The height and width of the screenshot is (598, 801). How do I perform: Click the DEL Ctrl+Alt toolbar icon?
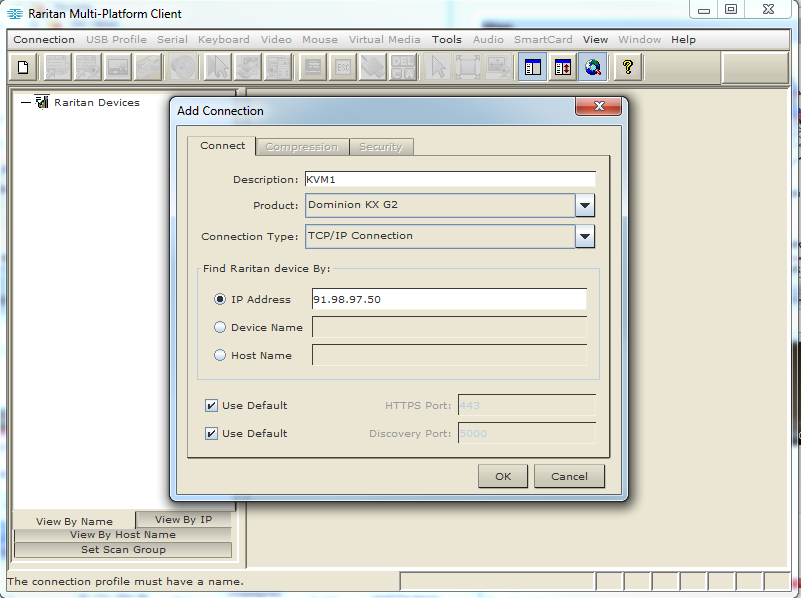point(403,67)
